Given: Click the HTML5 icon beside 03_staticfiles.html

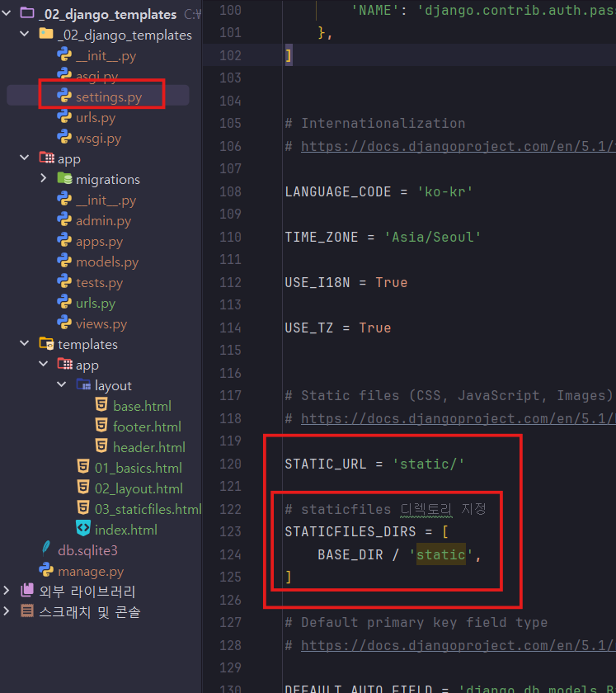Looking at the screenshot, I should click(x=83, y=507).
